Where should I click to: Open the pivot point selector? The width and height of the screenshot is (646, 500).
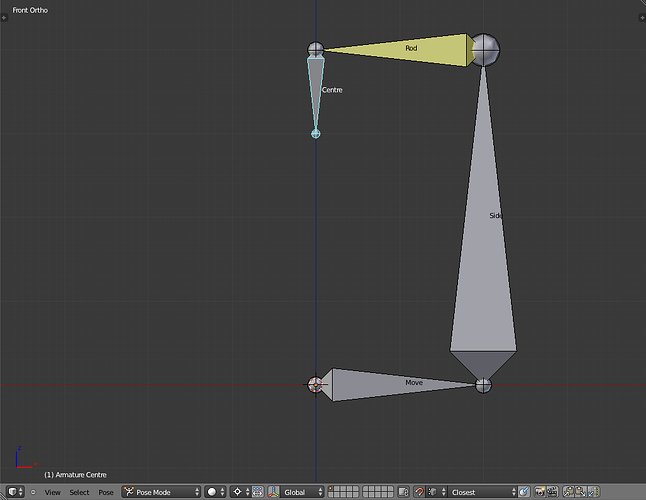240,492
